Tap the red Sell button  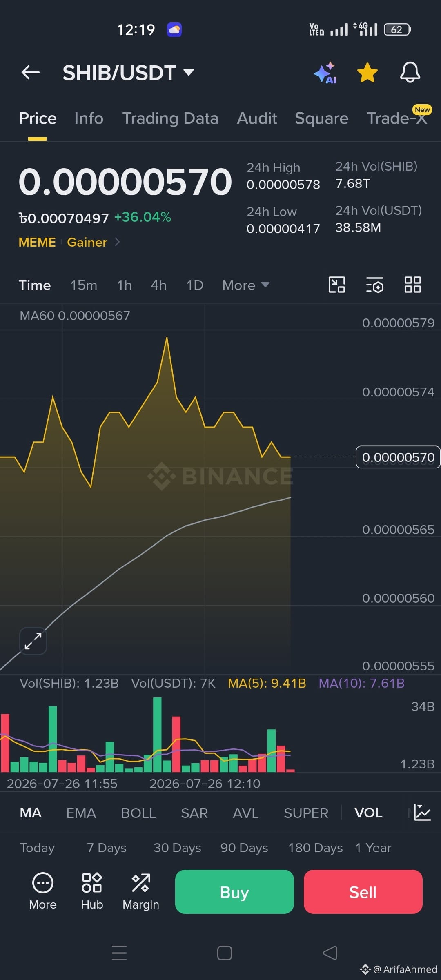[363, 892]
